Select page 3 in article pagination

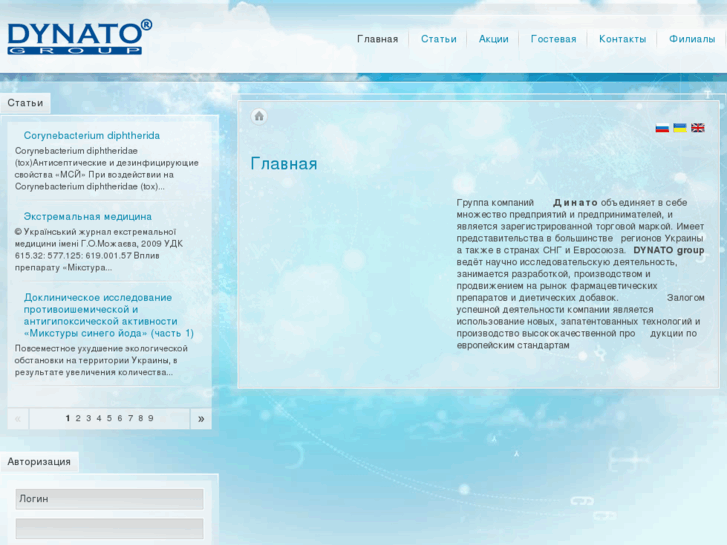pyautogui.click(x=89, y=418)
